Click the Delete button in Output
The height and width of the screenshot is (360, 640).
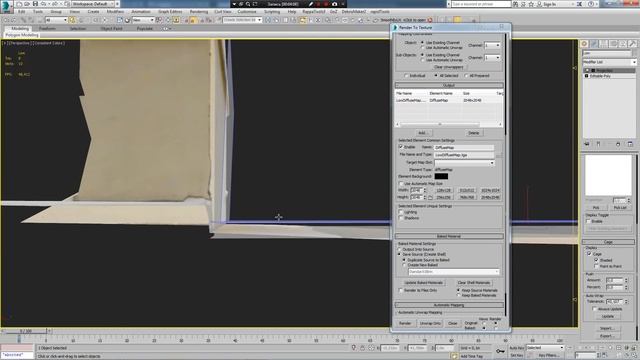click(473, 133)
